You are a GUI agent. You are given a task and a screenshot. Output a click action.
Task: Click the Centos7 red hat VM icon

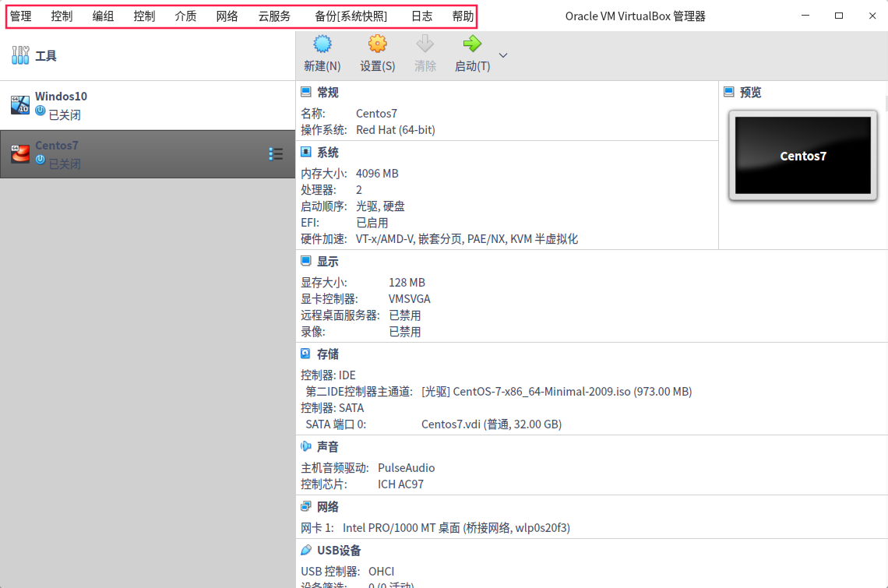pos(20,153)
